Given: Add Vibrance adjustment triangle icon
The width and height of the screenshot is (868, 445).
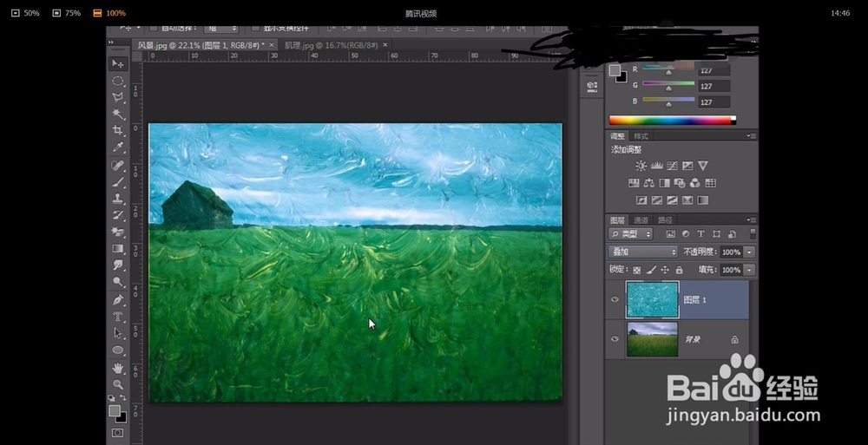Looking at the screenshot, I should point(703,166).
